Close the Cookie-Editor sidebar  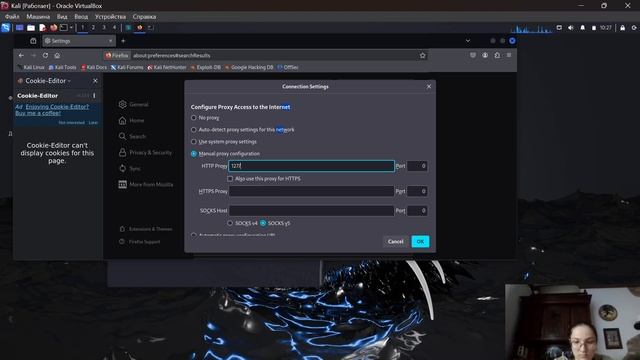95,81
